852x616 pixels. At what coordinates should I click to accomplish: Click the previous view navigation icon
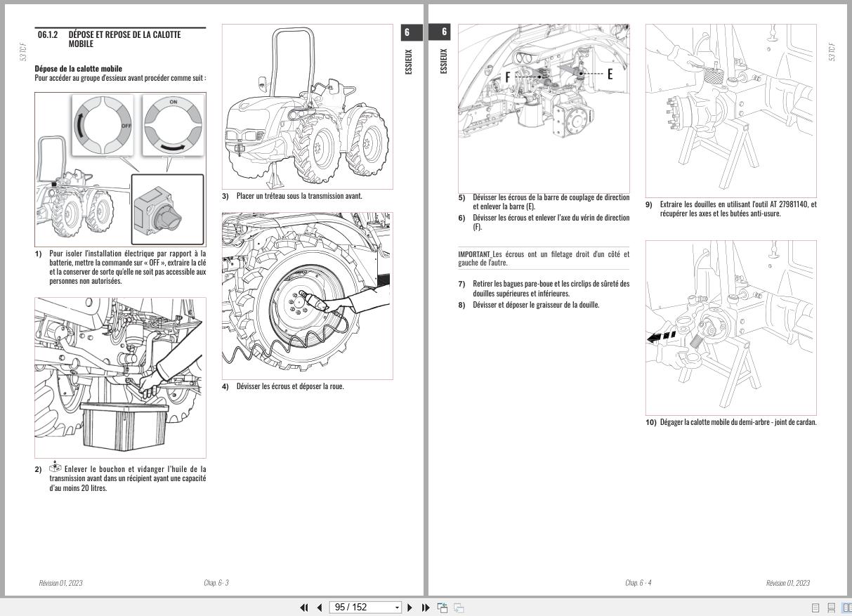(x=443, y=608)
